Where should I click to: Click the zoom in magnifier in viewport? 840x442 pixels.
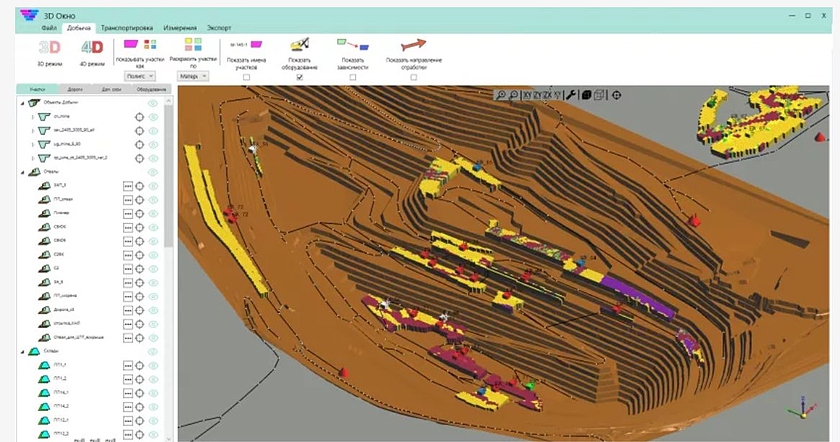[x=501, y=95]
